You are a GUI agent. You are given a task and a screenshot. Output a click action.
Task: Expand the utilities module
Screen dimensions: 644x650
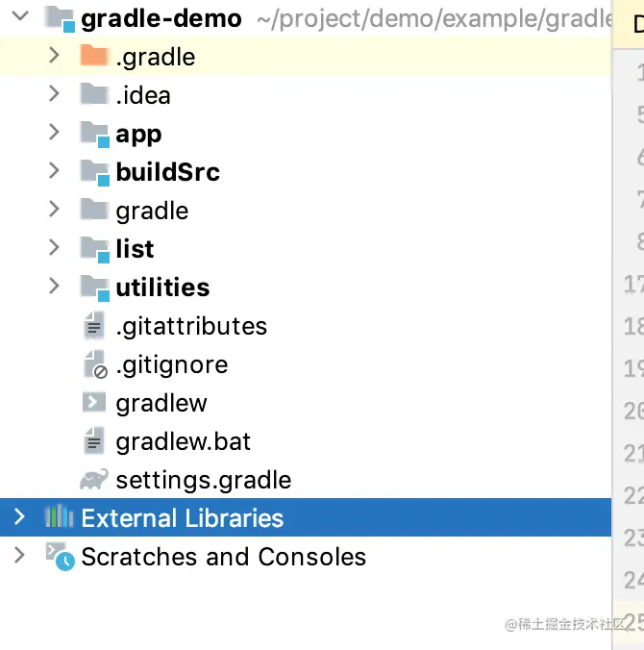[x=54, y=287]
